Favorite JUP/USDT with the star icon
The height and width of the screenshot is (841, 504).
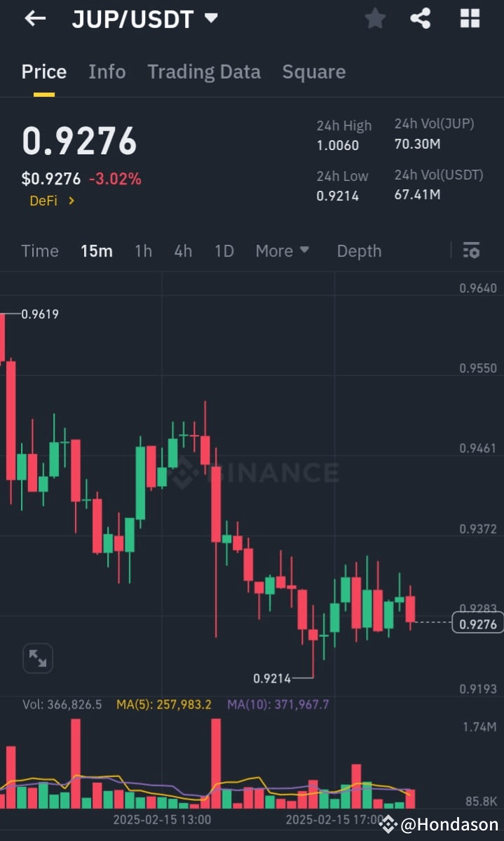click(375, 18)
